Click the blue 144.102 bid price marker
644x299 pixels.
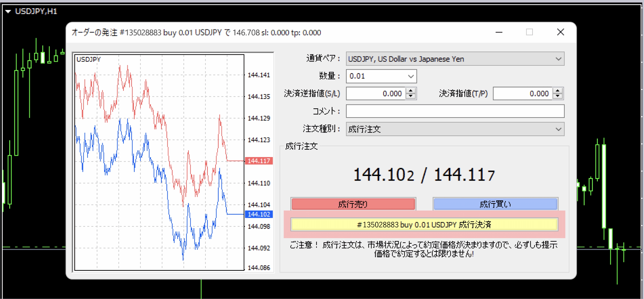259,214
